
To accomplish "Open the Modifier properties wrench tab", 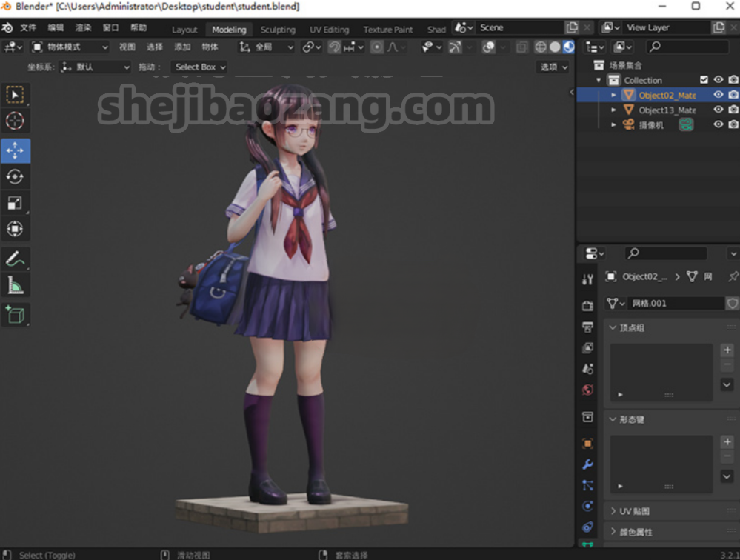I will [587, 464].
